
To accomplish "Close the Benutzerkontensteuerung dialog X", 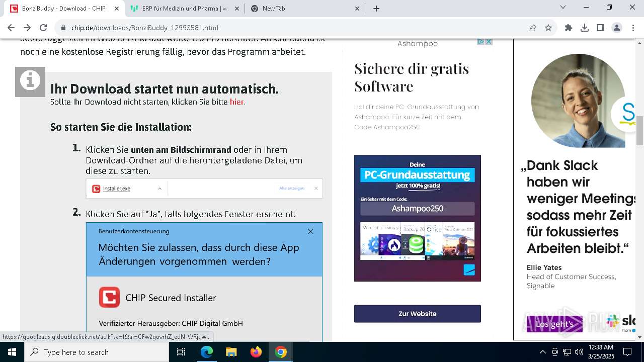I will [x=310, y=231].
